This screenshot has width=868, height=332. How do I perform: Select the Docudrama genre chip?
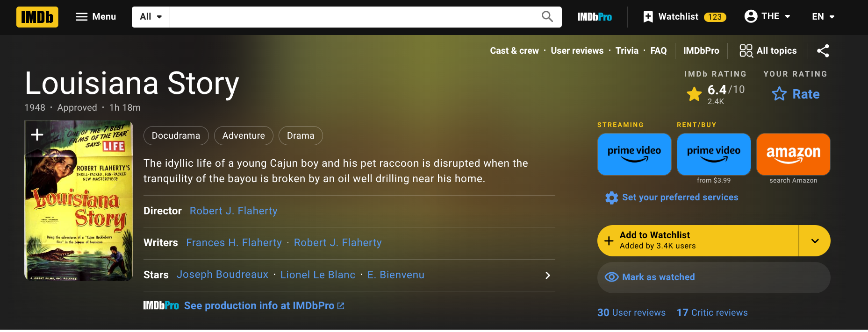(x=176, y=136)
